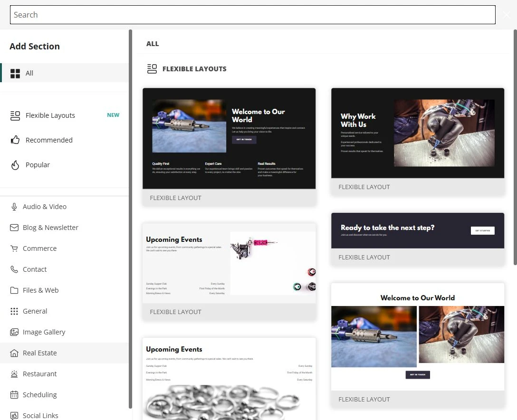Browse the Restaurant category
517x420 pixels.
65,374
